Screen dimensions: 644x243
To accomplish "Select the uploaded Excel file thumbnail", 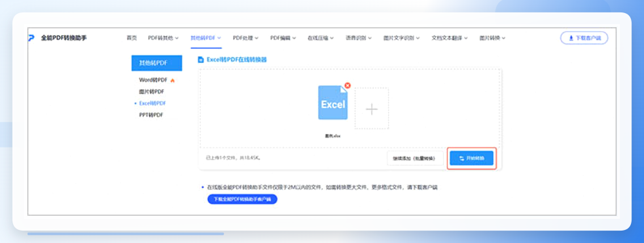I will coord(332,103).
